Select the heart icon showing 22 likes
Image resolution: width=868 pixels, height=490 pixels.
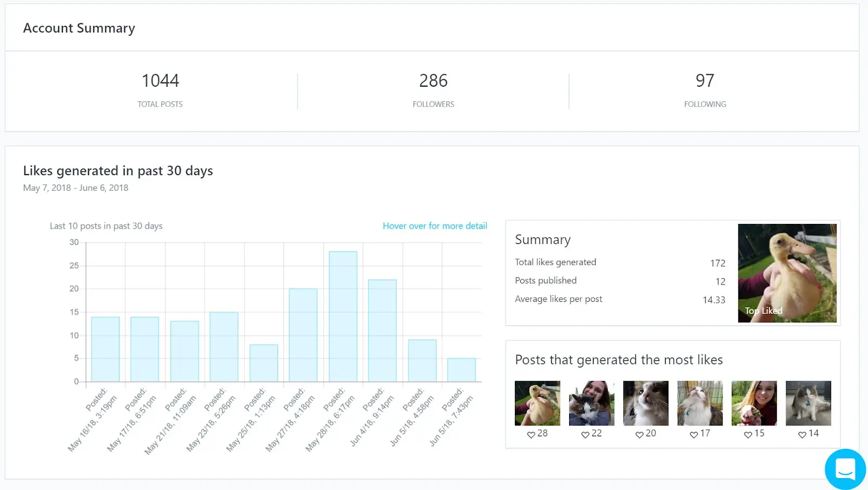pyautogui.click(x=585, y=434)
